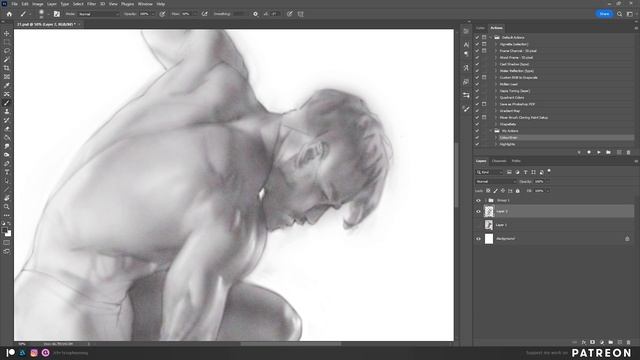The image size is (640, 360).
Task: Expand the Group 1 layer group
Action: click(485, 200)
